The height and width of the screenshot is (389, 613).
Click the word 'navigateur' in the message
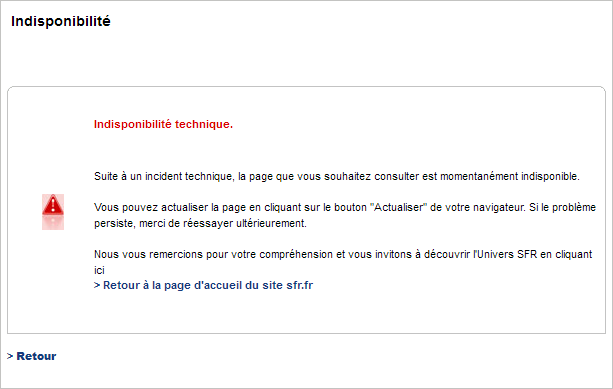click(499, 207)
